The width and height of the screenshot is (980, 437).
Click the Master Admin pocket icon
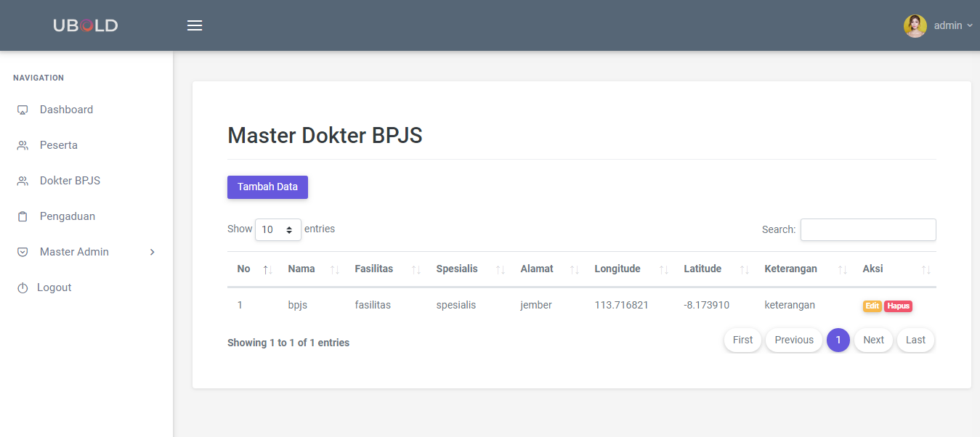pyautogui.click(x=23, y=252)
